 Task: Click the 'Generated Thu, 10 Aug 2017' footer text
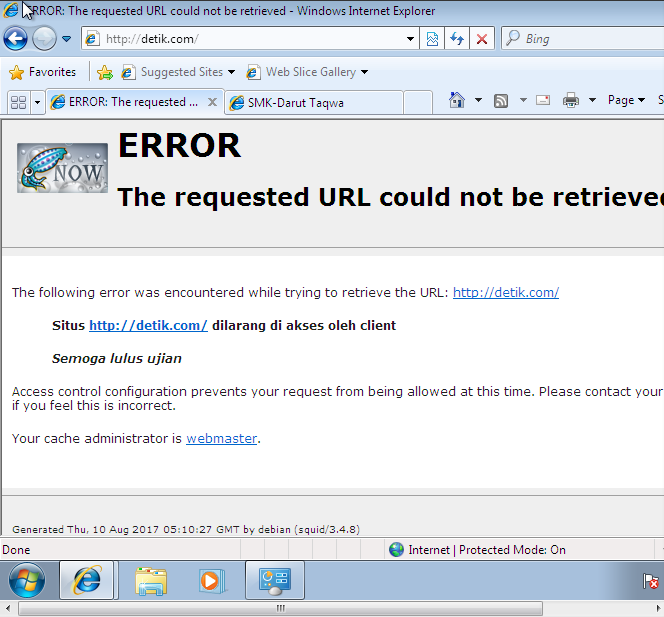185,530
